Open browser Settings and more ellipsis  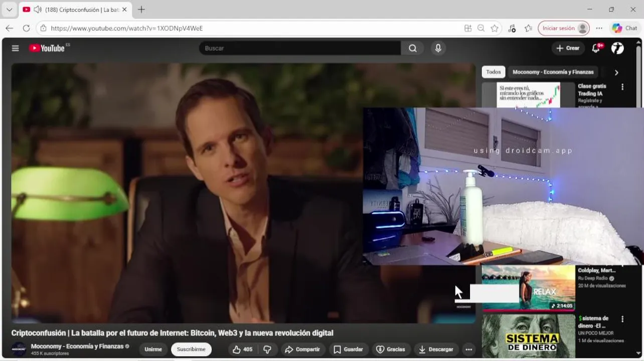point(599,28)
